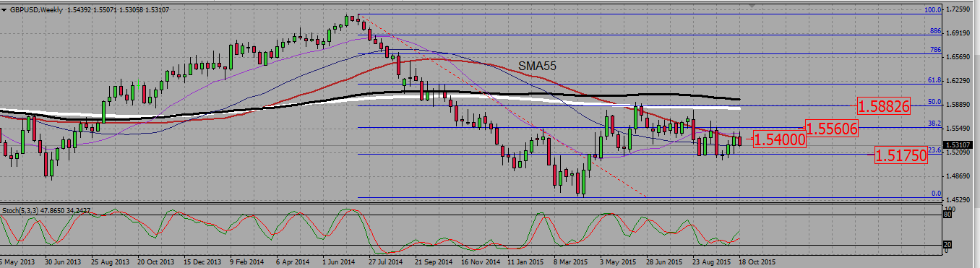Click the Stoch(5,3,3) indicator label

(x=20, y=209)
